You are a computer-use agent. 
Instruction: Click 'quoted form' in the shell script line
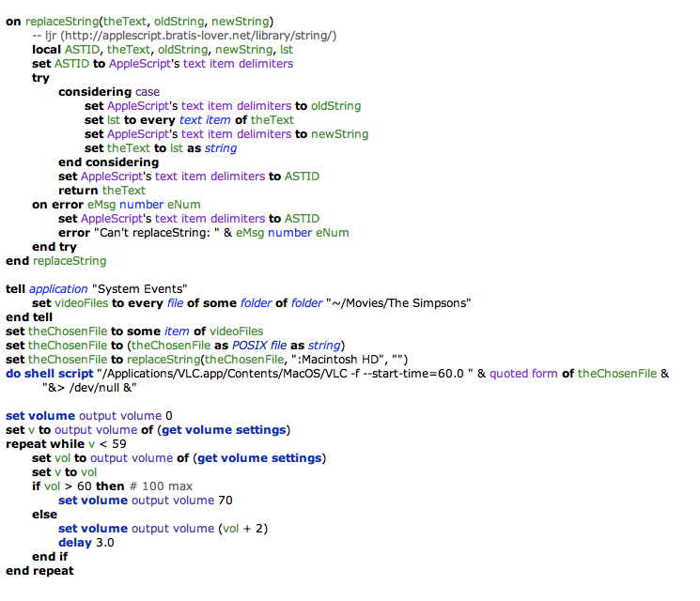[523, 374]
